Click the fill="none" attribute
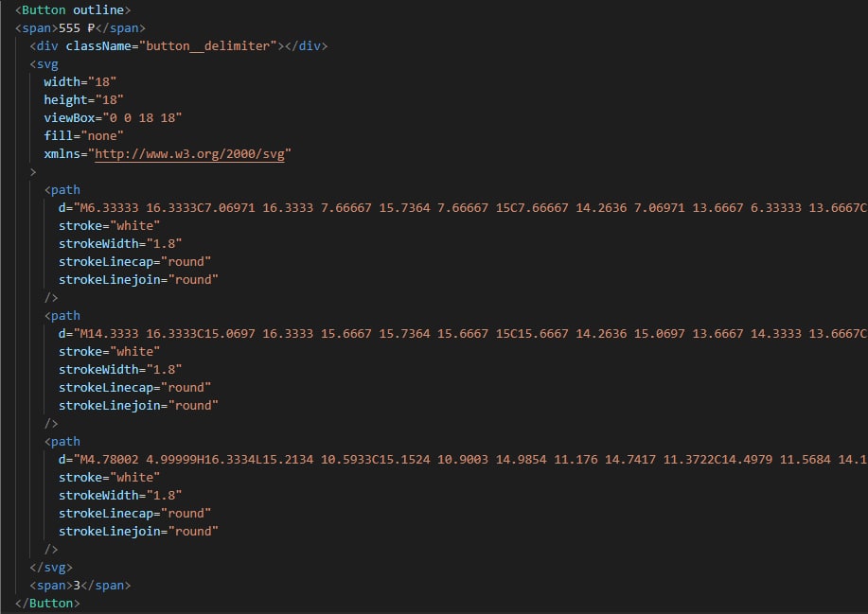868x614 pixels. click(x=83, y=136)
